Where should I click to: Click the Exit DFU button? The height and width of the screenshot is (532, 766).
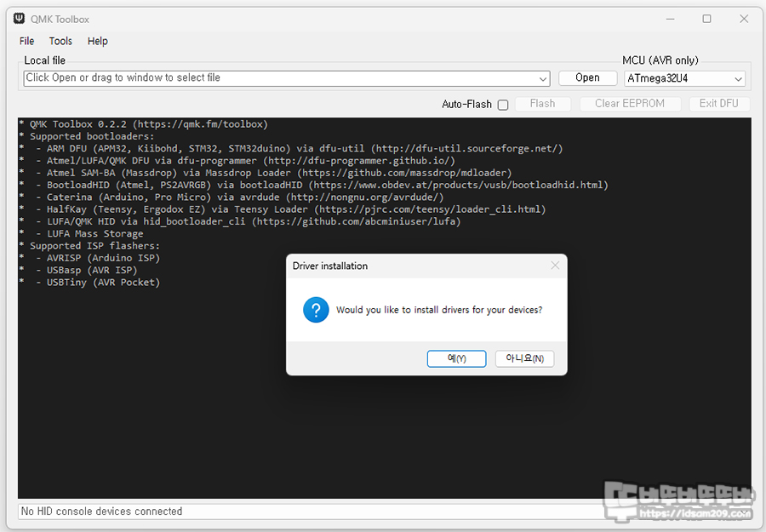[718, 104]
